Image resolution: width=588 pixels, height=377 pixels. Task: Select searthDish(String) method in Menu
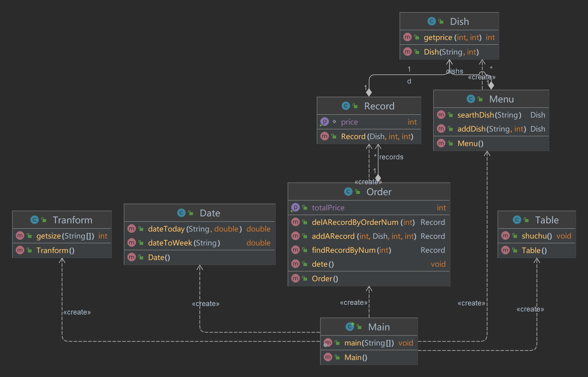pos(489,115)
